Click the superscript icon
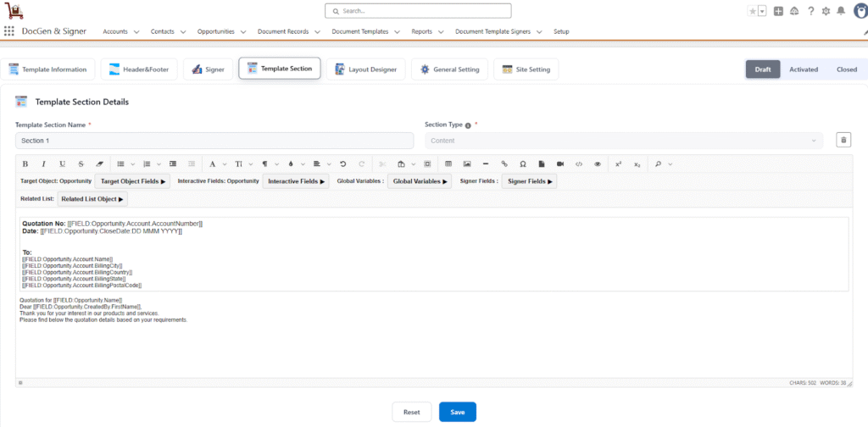Viewport: 868px width, 427px height. pyautogui.click(x=618, y=164)
